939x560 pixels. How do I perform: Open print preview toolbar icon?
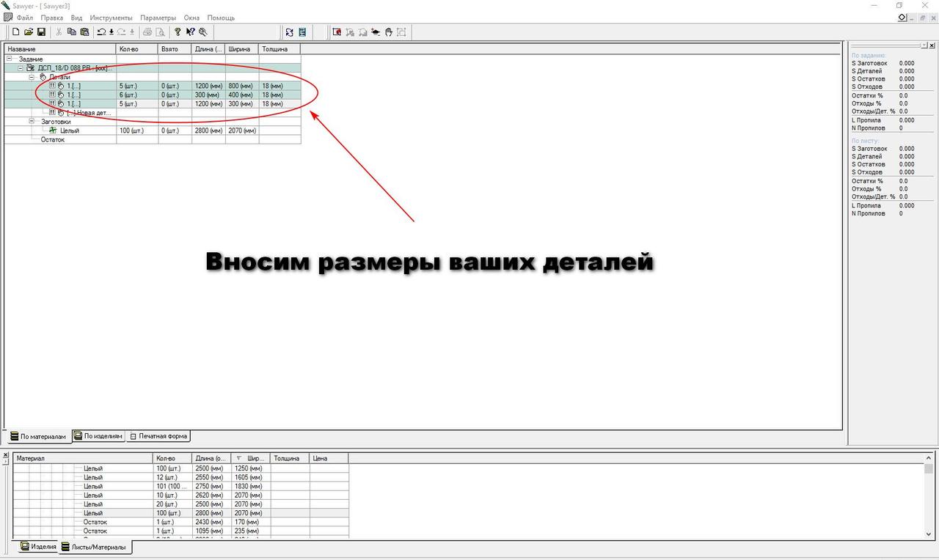click(160, 32)
